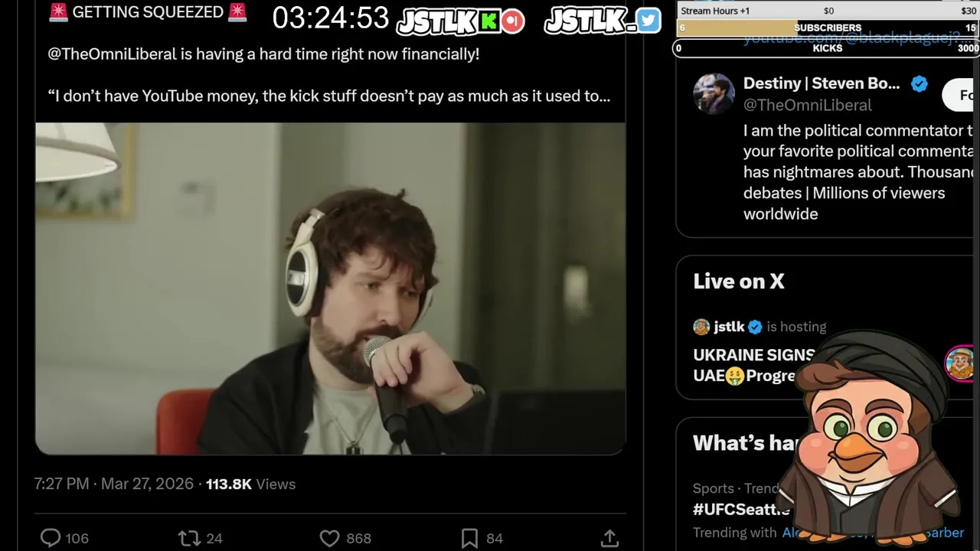980x551 pixels.
Task: Click the Twitter bird logo in the overlay
Action: (x=648, y=21)
